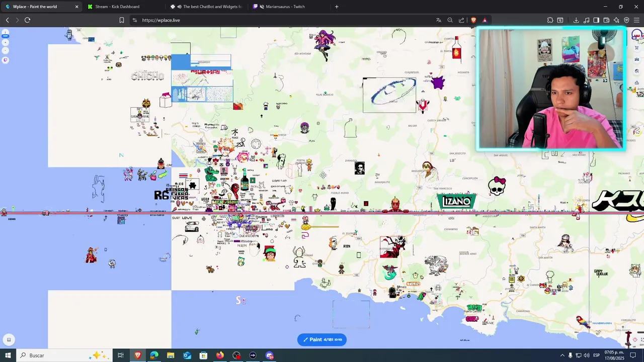644x362 pixels.
Task: Open the clock showing 07:05 p. m.
Action: (614, 355)
